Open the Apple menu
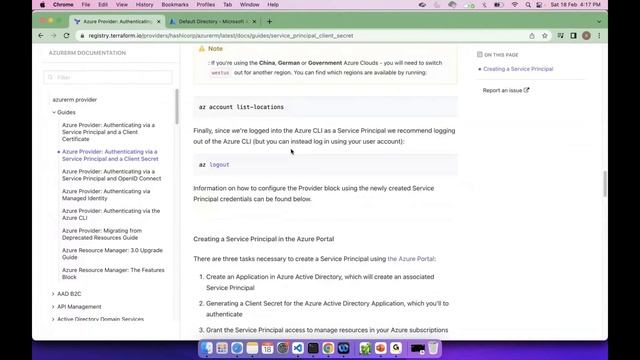 [x=42, y=5]
